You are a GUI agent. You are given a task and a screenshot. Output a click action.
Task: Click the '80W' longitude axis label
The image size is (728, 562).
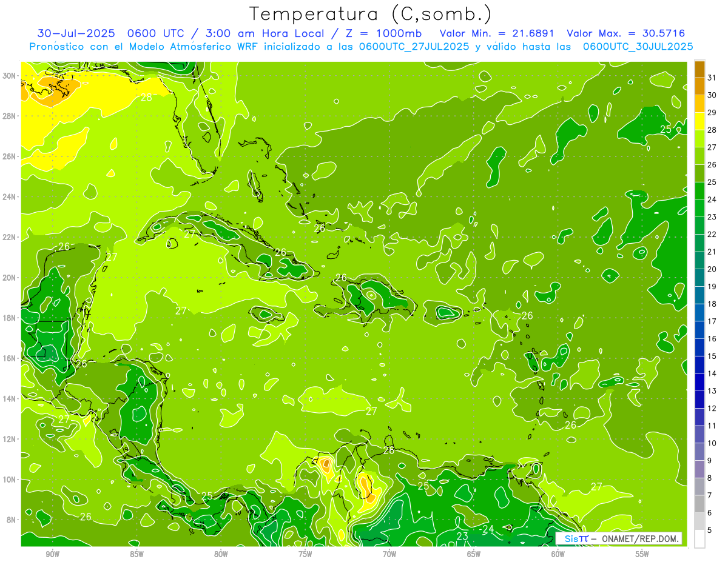(x=221, y=555)
